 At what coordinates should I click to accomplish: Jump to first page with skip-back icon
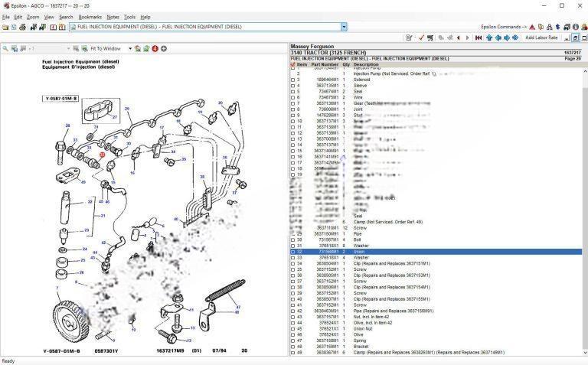click(479, 37)
